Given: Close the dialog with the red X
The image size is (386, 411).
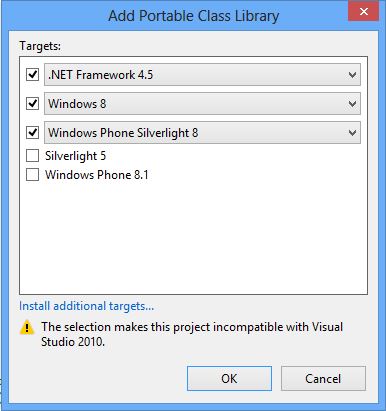Looking at the screenshot, I should [363, 12].
